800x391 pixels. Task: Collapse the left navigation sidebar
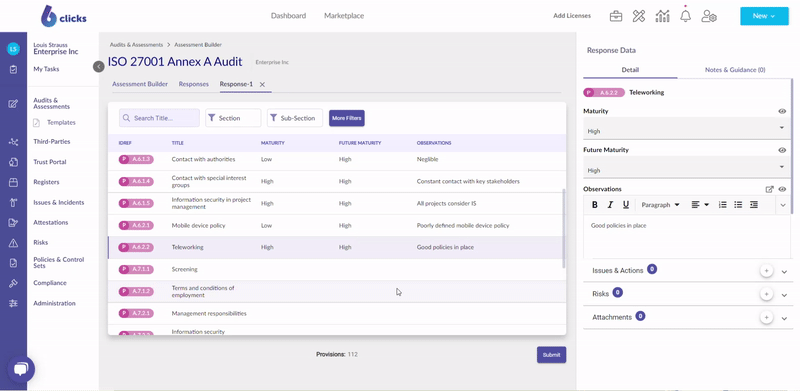coord(99,66)
